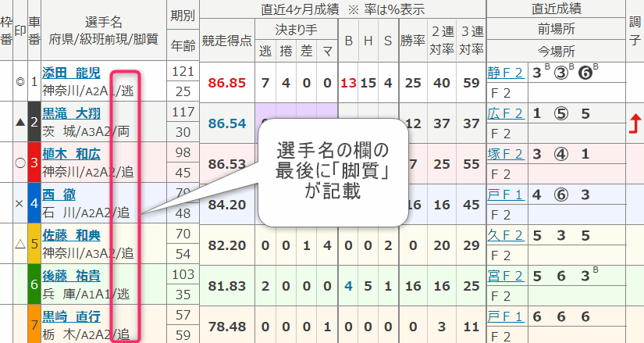
Task: Click the red score 86.85
Action: 226,83
